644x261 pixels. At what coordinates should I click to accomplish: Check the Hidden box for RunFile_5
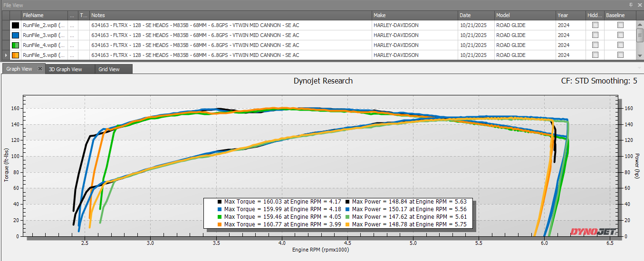tap(595, 55)
